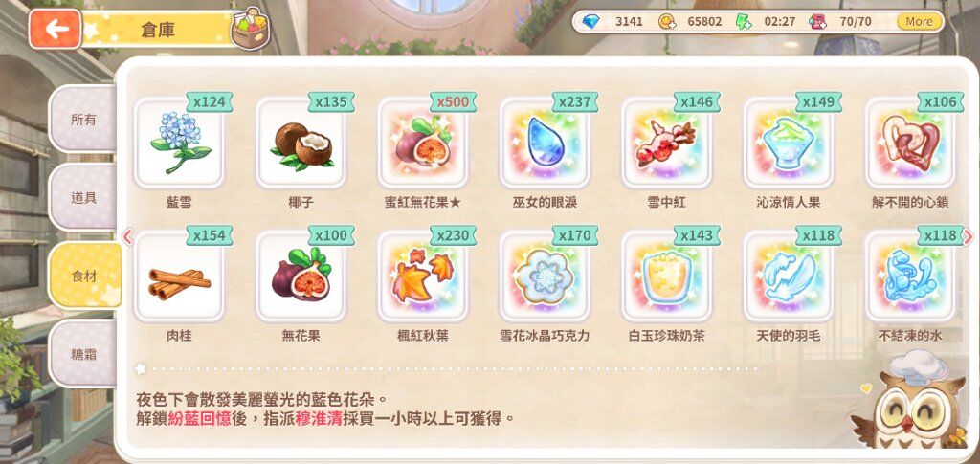Select the 沁涼情人果 shaved ice item
This screenshot has width=980, height=464.
789,143
